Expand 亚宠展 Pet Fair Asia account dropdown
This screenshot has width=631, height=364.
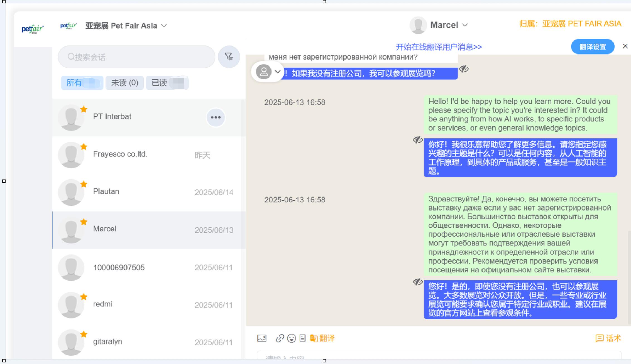pos(164,26)
